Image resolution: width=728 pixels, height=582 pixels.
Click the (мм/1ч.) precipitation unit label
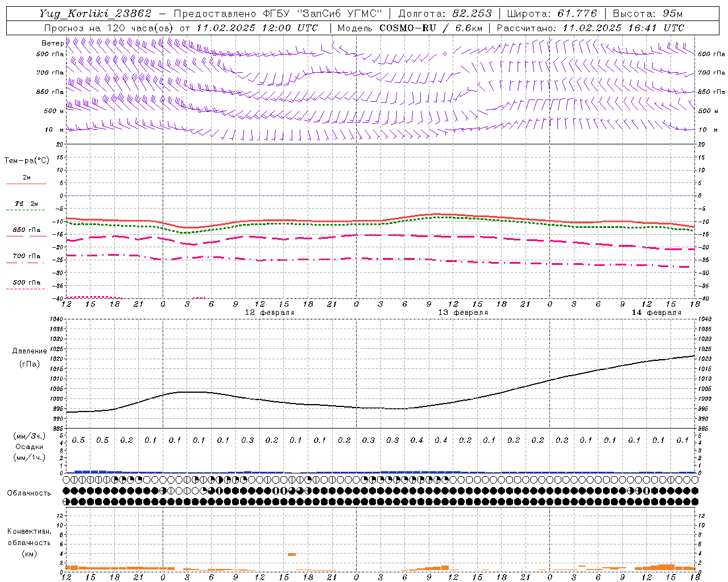pos(30,458)
